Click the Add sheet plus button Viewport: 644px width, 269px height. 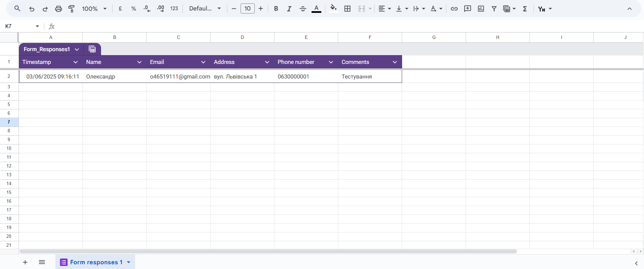25,262
